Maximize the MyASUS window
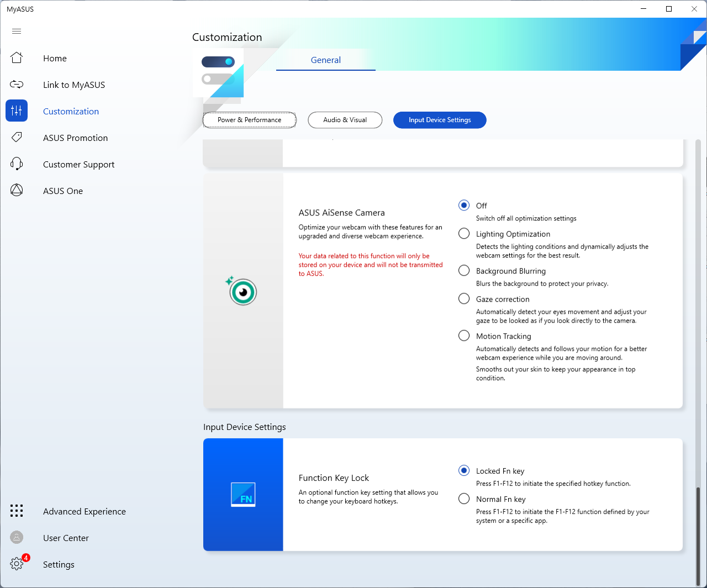 669,9
